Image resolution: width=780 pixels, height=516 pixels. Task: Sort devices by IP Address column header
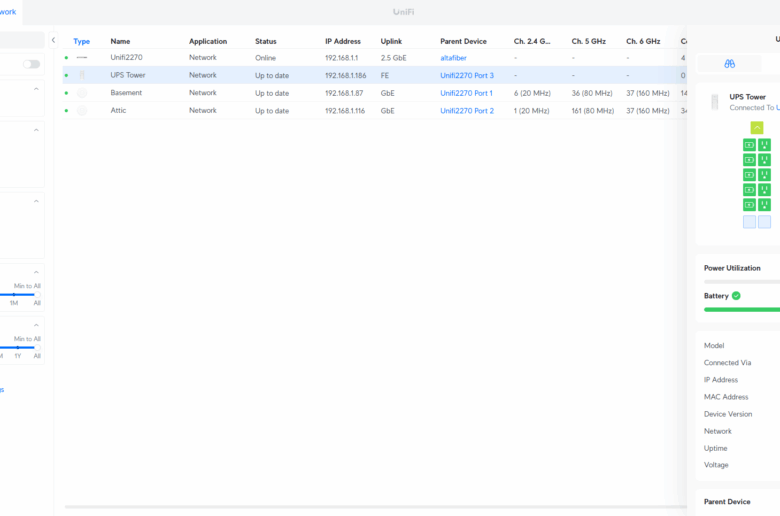coord(342,41)
